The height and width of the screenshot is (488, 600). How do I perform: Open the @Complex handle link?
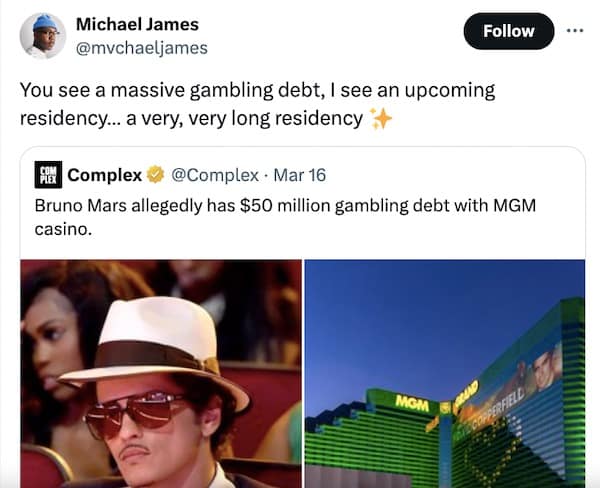point(215,175)
